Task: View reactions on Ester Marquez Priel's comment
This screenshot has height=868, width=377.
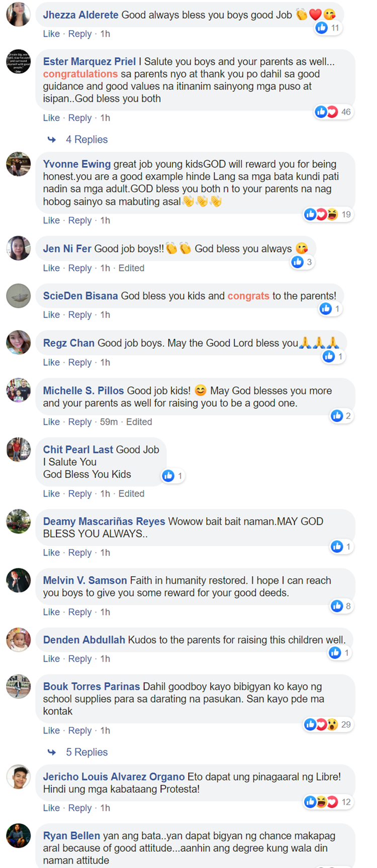Action: tap(334, 112)
